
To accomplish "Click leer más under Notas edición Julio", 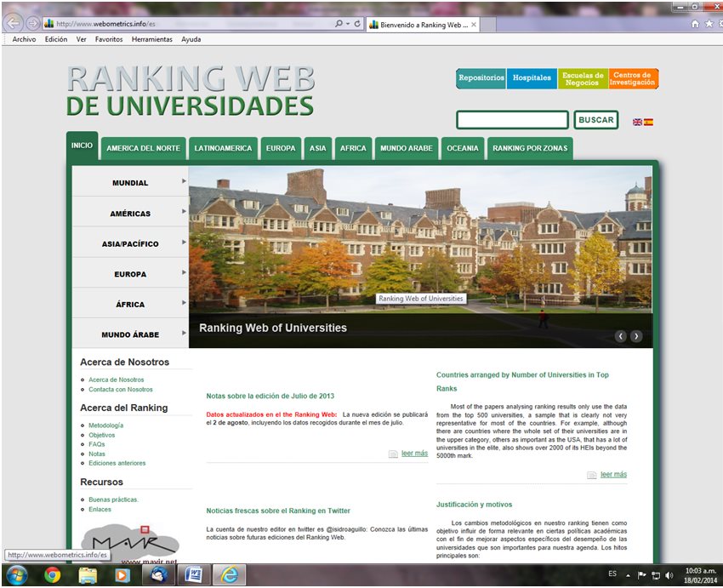I will coord(414,454).
